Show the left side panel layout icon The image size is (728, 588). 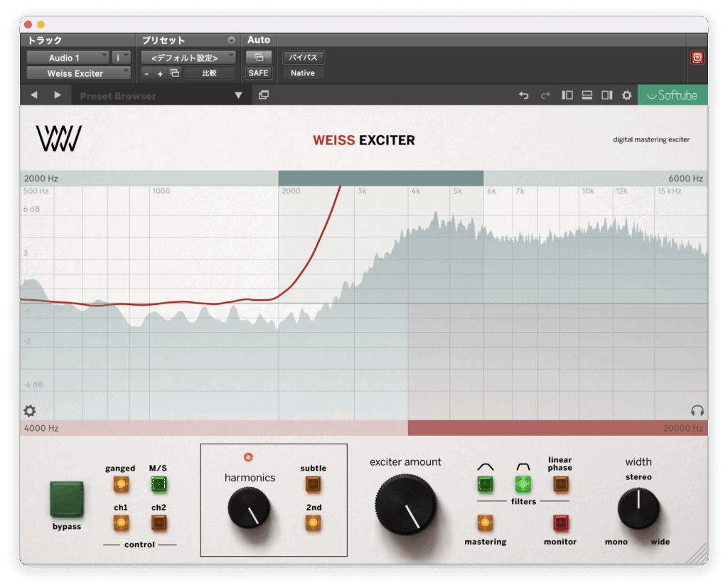coord(567,95)
